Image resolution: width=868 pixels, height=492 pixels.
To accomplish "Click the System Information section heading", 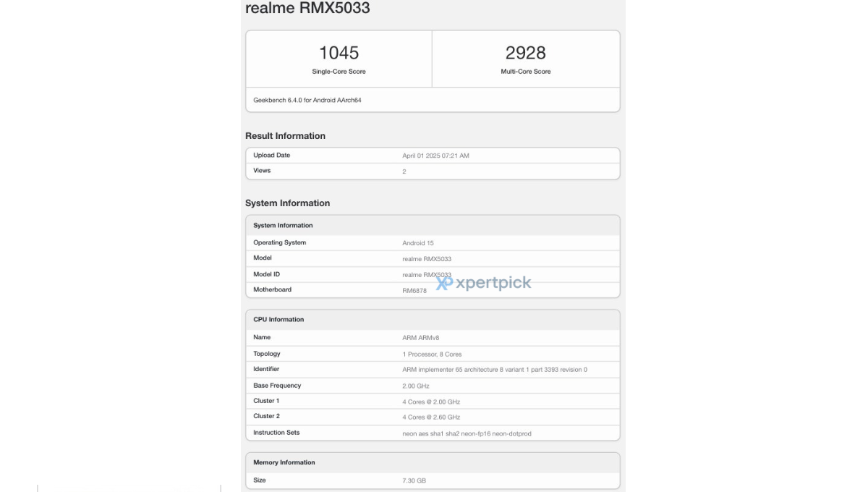I will click(x=287, y=203).
